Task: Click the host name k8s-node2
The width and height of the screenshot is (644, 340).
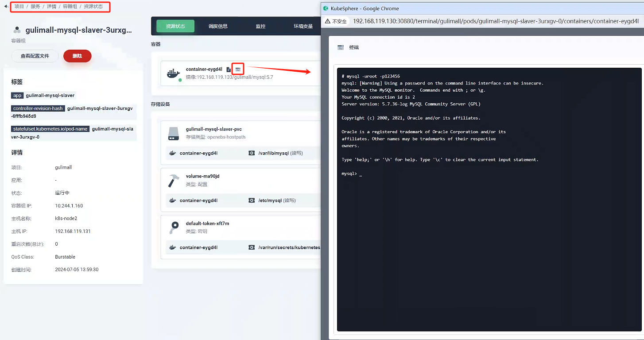Action: click(66, 219)
